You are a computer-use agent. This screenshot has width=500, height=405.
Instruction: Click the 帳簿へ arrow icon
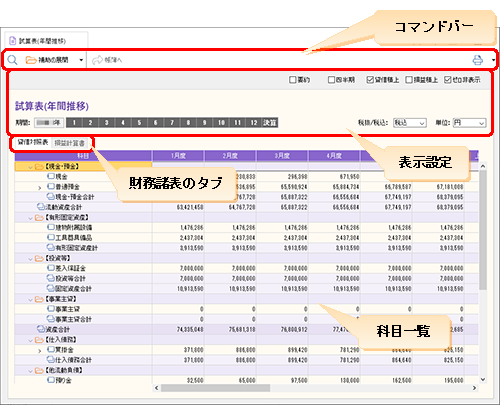pos(97,60)
